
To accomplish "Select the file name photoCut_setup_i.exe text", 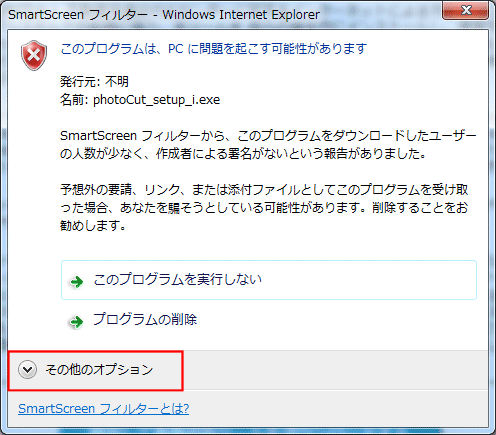I will 156,100.
